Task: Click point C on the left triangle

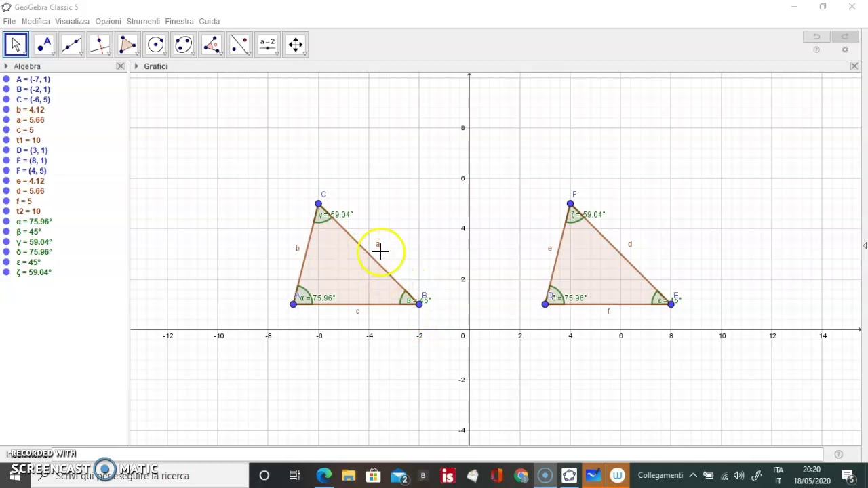Action: click(x=319, y=203)
